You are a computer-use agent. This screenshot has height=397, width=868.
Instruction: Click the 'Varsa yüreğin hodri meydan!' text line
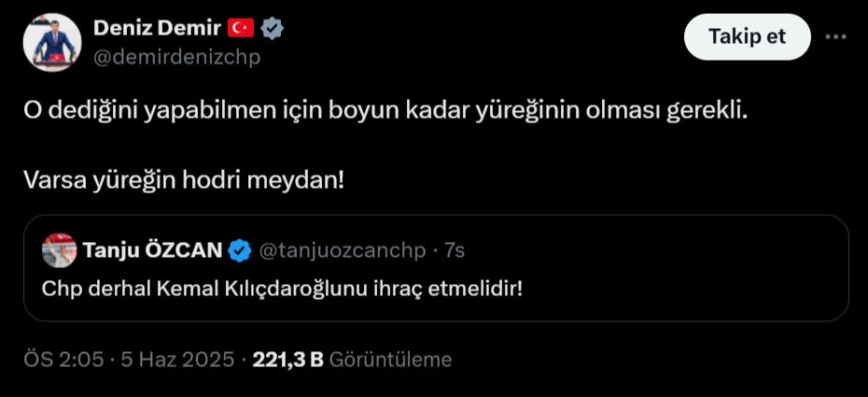(185, 177)
